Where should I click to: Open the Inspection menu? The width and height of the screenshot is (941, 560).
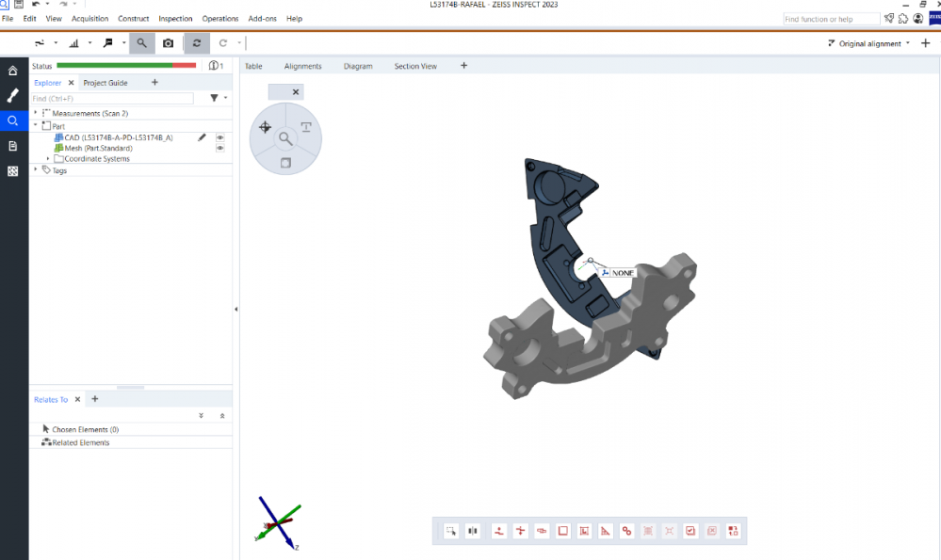point(175,19)
